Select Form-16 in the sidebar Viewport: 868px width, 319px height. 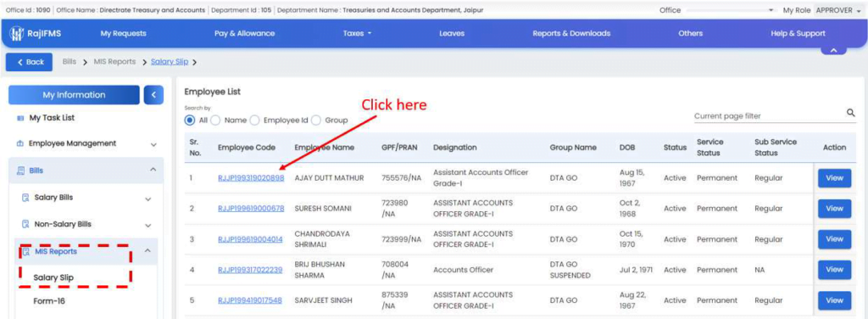[49, 301]
